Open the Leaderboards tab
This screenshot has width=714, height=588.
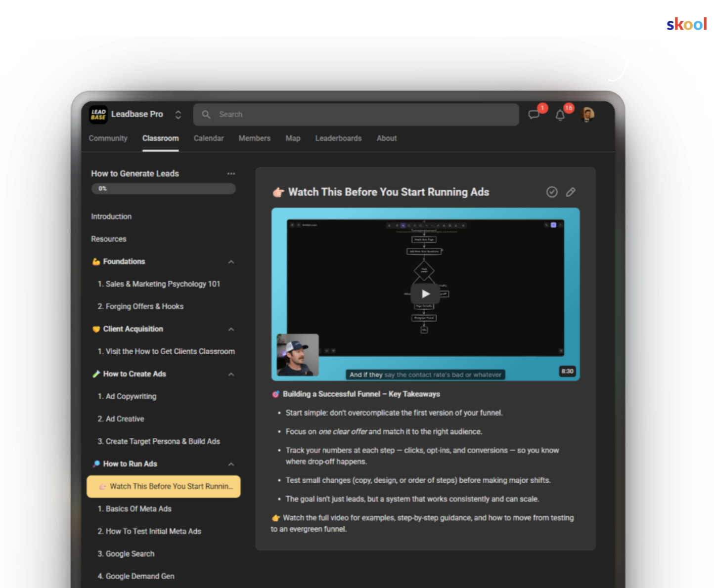338,138
